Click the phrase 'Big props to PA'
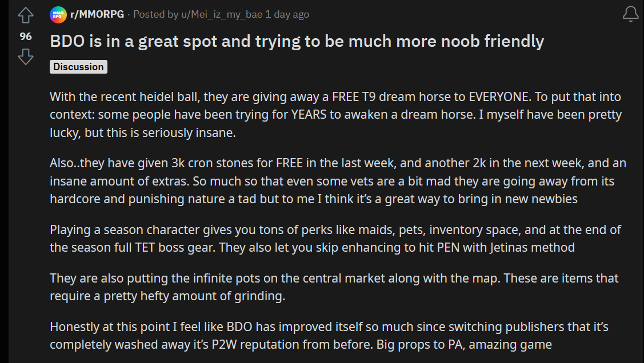Screen dimensions: 644x363 pyautogui.click(x=420, y=345)
